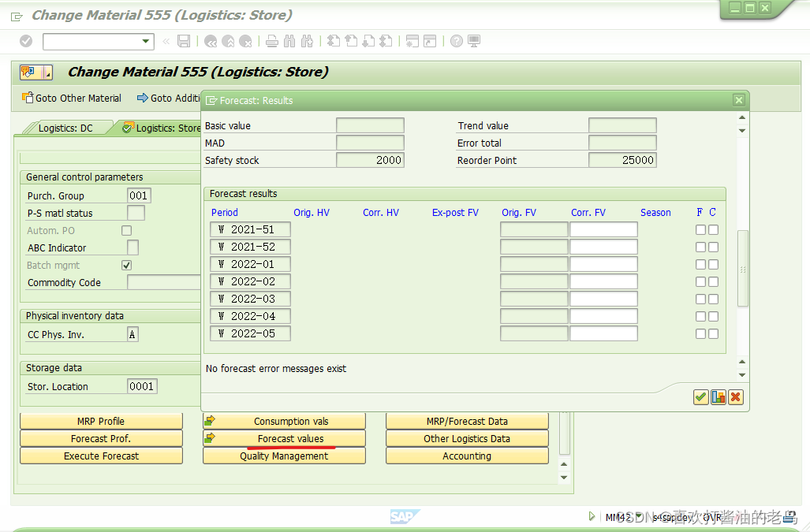This screenshot has width=810, height=532.
Task: Open the chart display icon in the forecast dialog
Action: [x=718, y=396]
